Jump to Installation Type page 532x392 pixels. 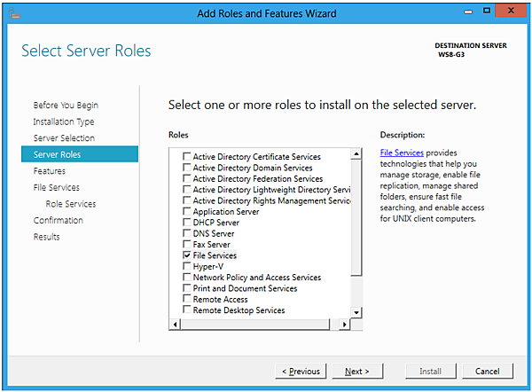pyautogui.click(x=64, y=122)
